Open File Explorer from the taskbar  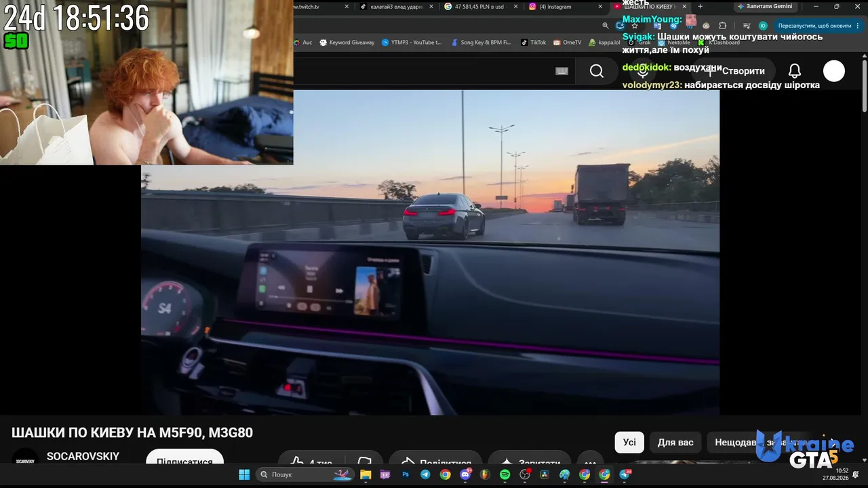[x=366, y=474]
